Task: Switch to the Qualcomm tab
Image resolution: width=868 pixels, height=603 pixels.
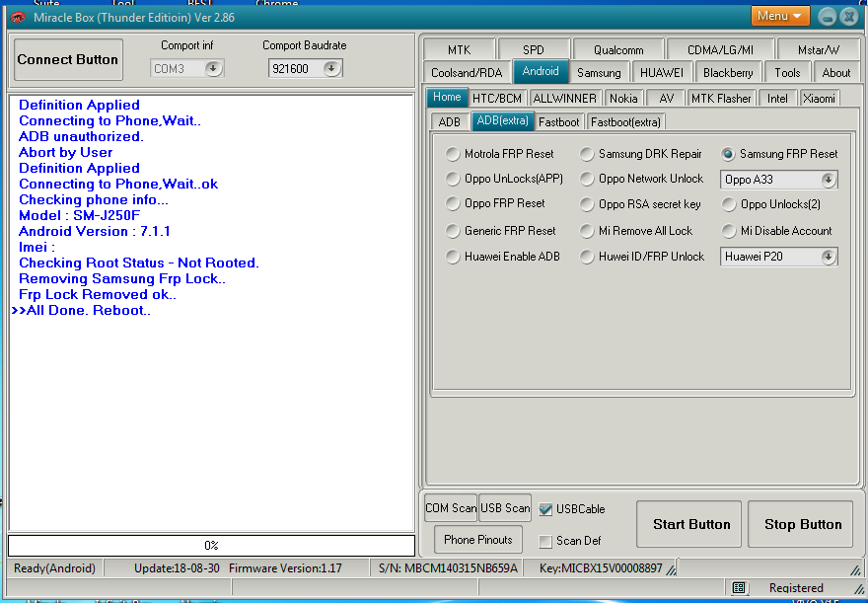Action: [x=618, y=49]
